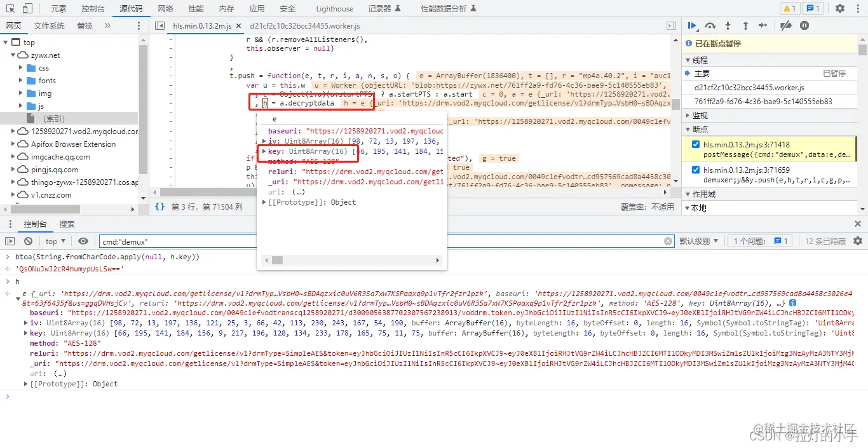The image size is (868, 448).
Task: Switch to the Lighthouse tab
Action: tap(334, 9)
